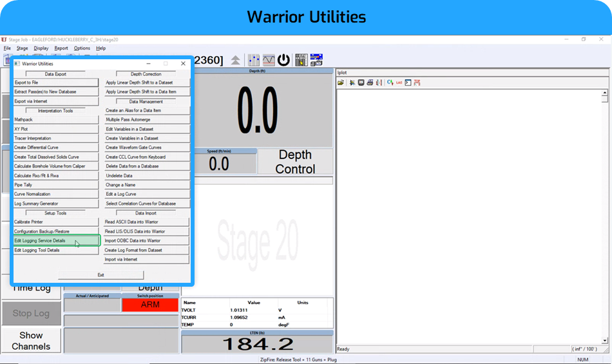This screenshot has height=364, width=612.
Task: Choose Extract Pass(es) to New Database
Action: pos(56,91)
